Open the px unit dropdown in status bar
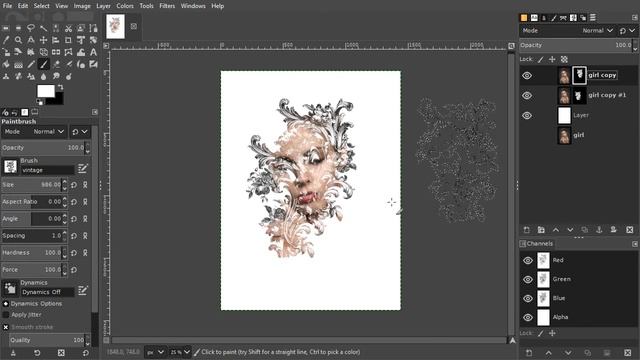 coord(155,352)
